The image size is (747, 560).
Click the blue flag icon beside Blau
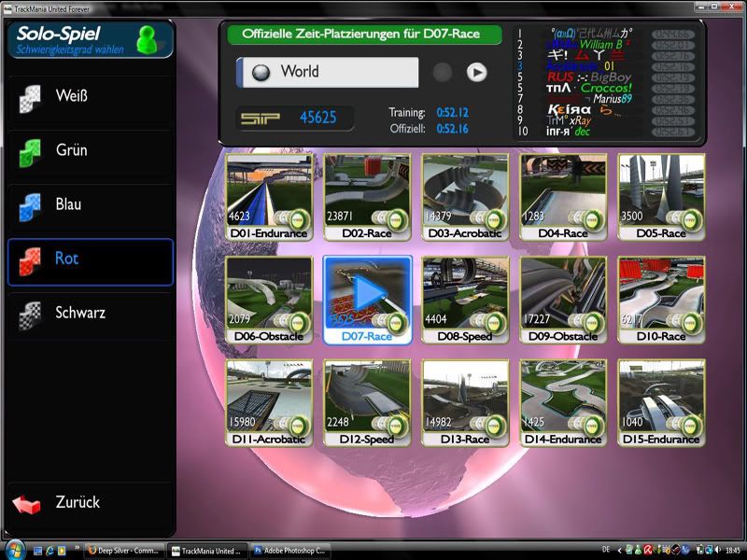coord(30,207)
